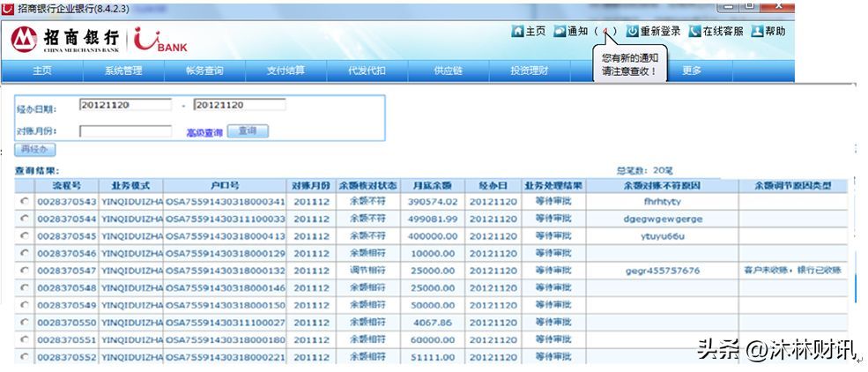Click the 主页 link in top bar
The image size is (868, 372).
[535, 32]
